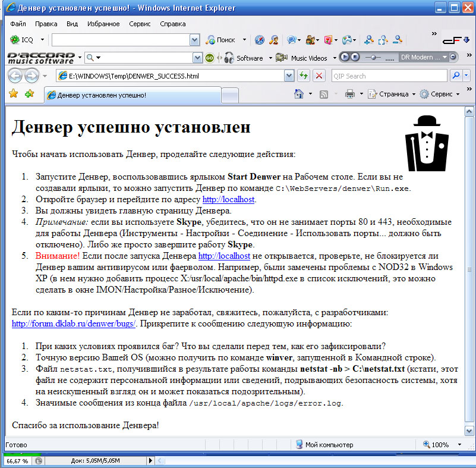Image resolution: width=476 pixels, height=468 pixels.
Task: Go back with the Back arrow button
Action: [15, 76]
